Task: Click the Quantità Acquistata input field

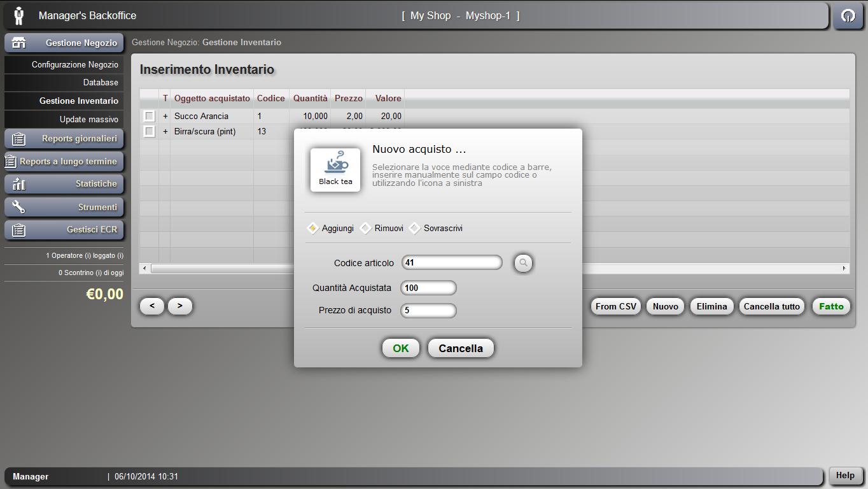Action: (x=428, y=288)
